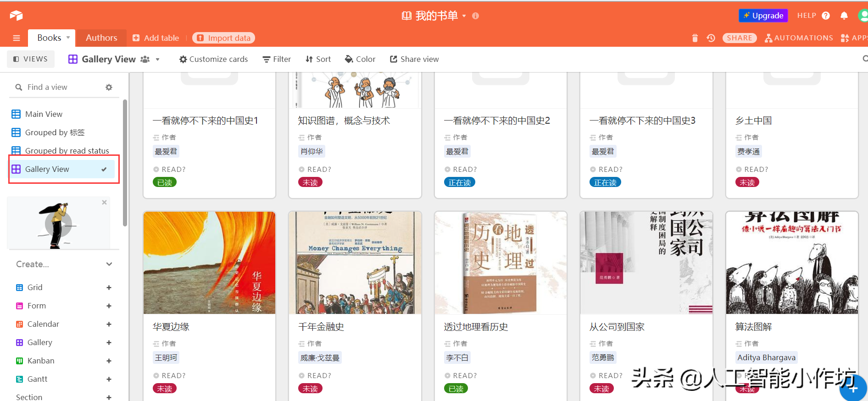Screen dimensions: 868x401
Task: Add a new Calendar view
Action: coord(109,324)
